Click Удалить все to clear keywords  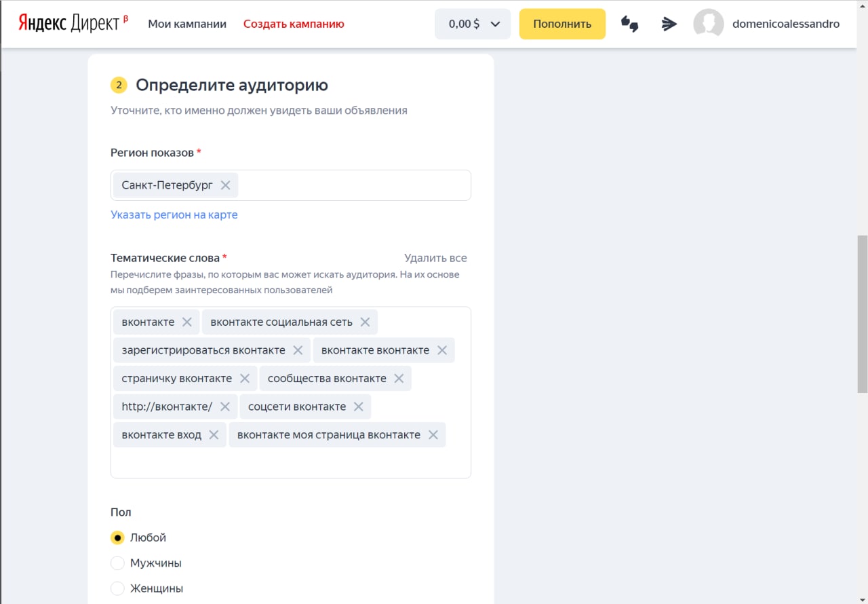pyautogui.click(x=435, y=258)
